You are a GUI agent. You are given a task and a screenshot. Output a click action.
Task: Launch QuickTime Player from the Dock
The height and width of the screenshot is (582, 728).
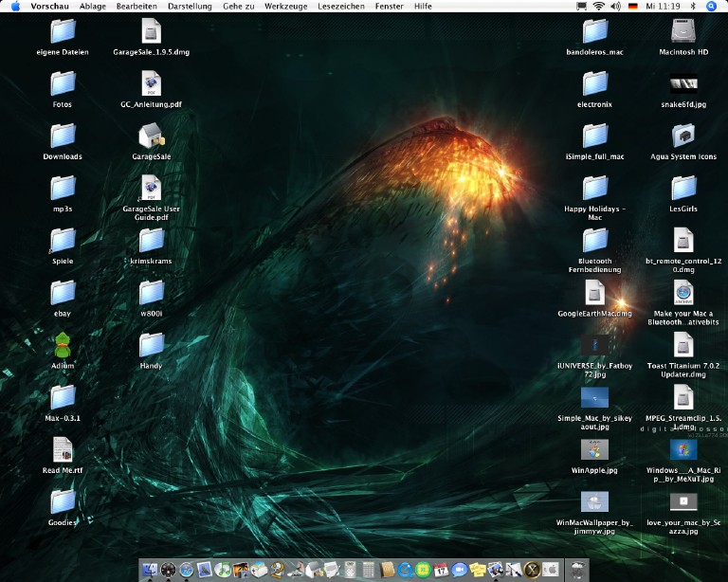pyautogui.click(x=405, y=570)
